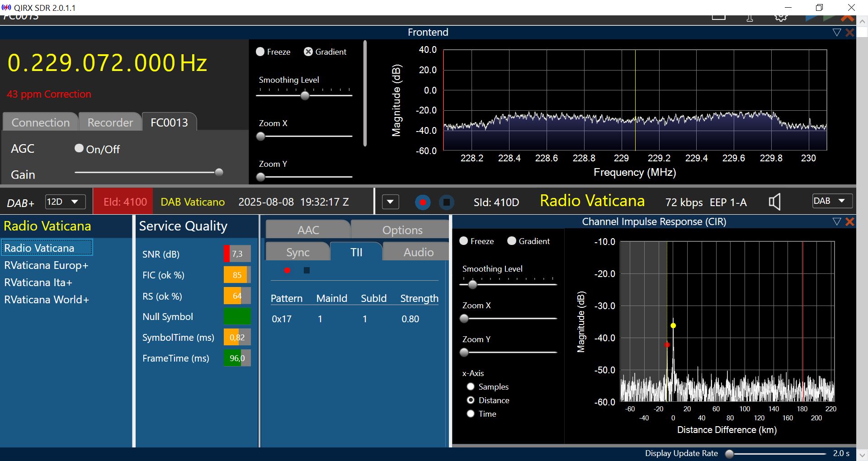Collapse the Frontend panel with triangle icon
This screenshot has height=461, width=868.
[836, 33]
